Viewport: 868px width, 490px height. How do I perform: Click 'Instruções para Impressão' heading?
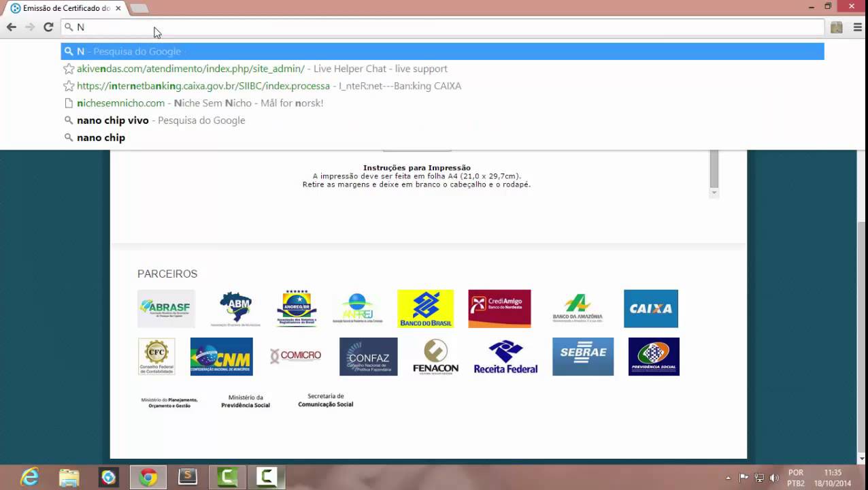pos(416,167)
